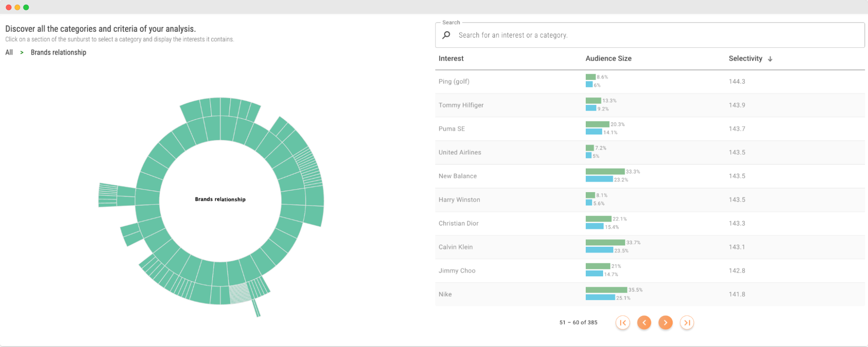
Task: Jump to the last page of results
Action: coord(687,323)
